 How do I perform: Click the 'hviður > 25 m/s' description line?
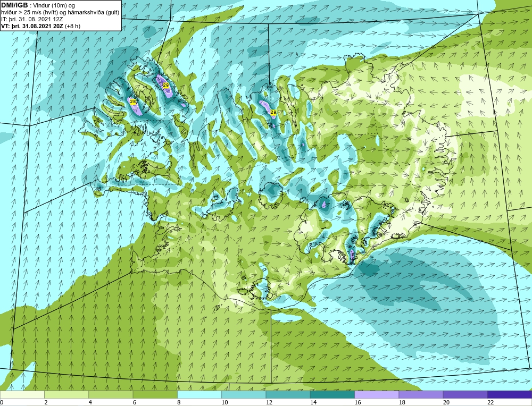coord(60,12)
